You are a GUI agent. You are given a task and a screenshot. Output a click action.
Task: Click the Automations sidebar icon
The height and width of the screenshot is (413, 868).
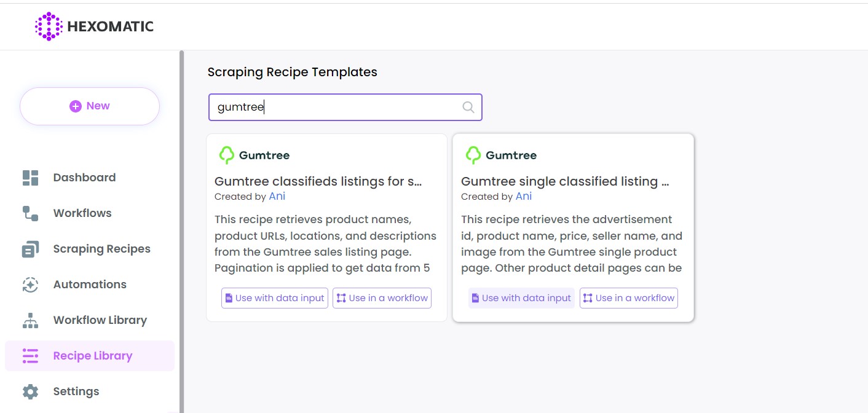pyautogui.click(x=30, y=285)
